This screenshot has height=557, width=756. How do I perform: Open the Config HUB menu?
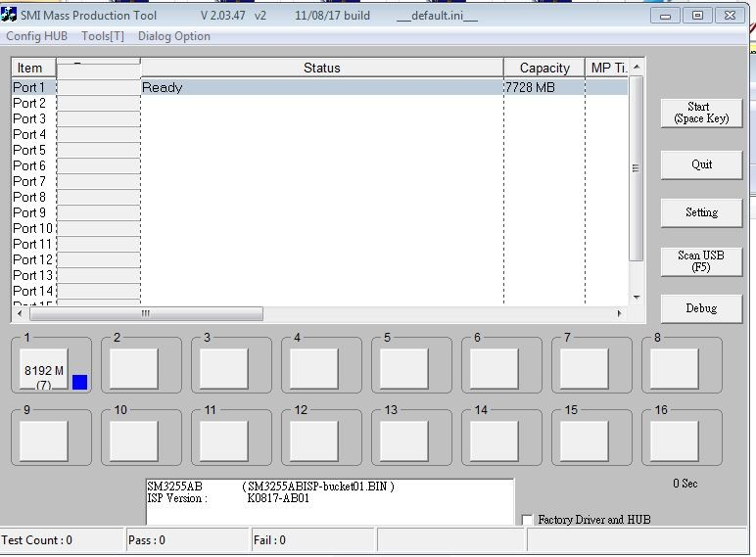(36, 36)
